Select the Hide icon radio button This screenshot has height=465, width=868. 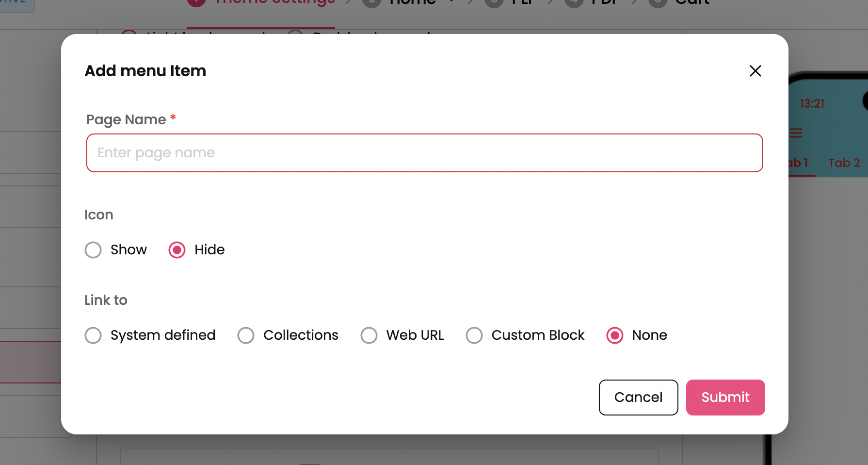[177, 250]
